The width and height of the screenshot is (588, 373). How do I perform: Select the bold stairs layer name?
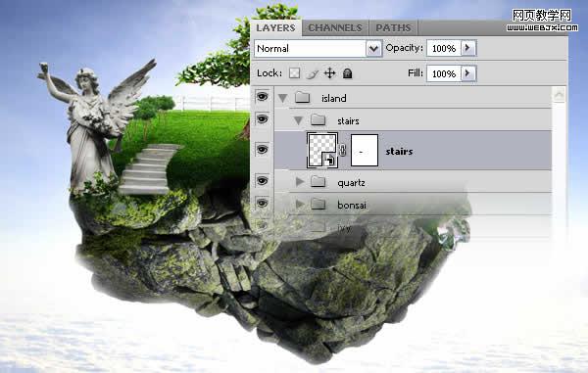399,152
